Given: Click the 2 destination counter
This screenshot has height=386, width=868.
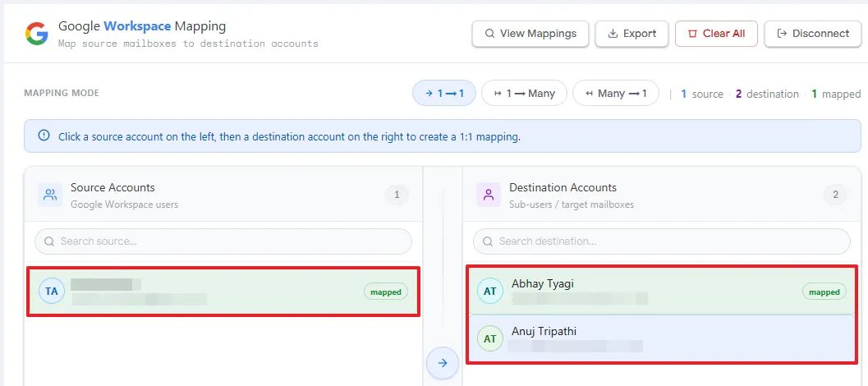Looking at the screenshot, I should click(767, 94).
